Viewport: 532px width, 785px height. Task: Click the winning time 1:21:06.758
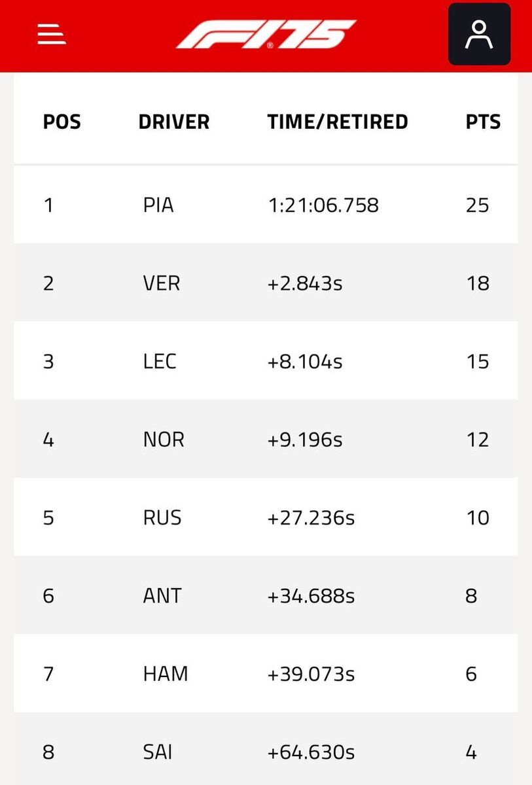click(323, 205)
